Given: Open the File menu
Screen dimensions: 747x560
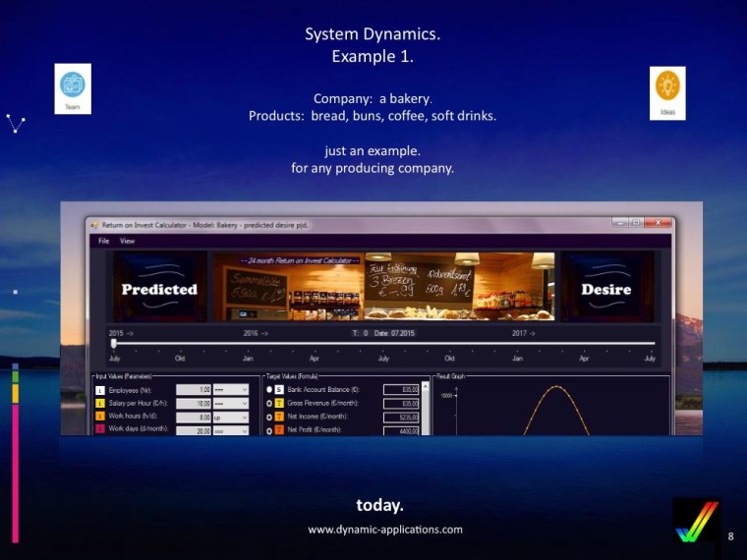Looking at the screenshot, I should [x=102, y=241].
